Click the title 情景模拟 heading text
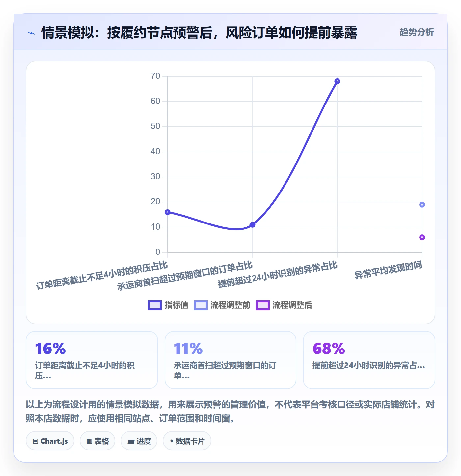The height and width of the screenshot is (476, 461). [199, 33]
